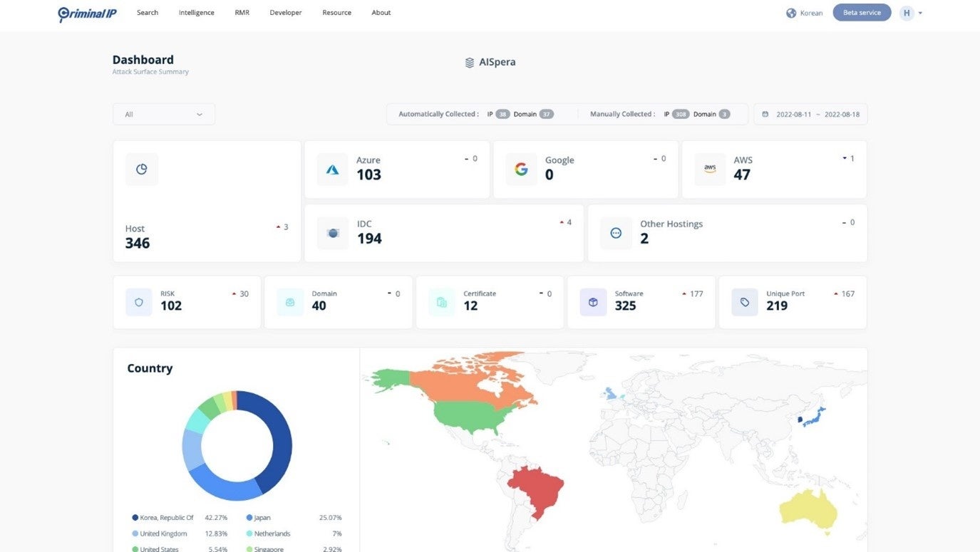Click the AISpera organization name
This screenshot has height=552, width=980.
pos(497,63)
